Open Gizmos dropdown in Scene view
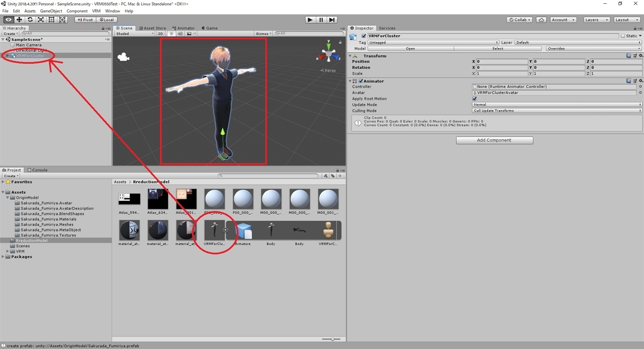The height and width of the screenshot is (349, 644). [262, 34]
